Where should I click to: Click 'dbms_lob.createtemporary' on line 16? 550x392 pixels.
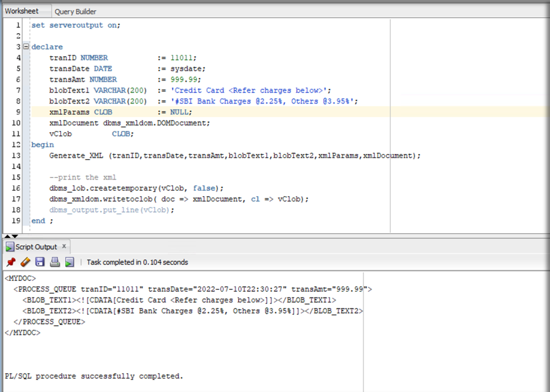click(x=103, y=188)
